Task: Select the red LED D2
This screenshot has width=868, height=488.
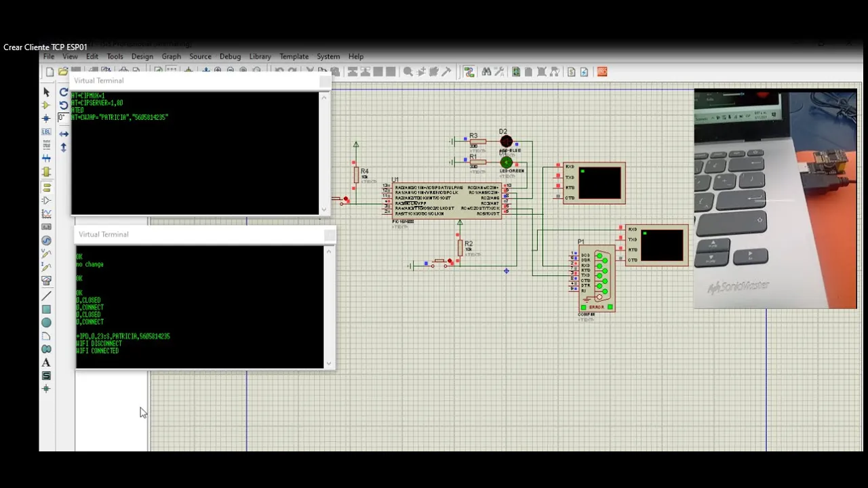Action: tap(506, 141)
